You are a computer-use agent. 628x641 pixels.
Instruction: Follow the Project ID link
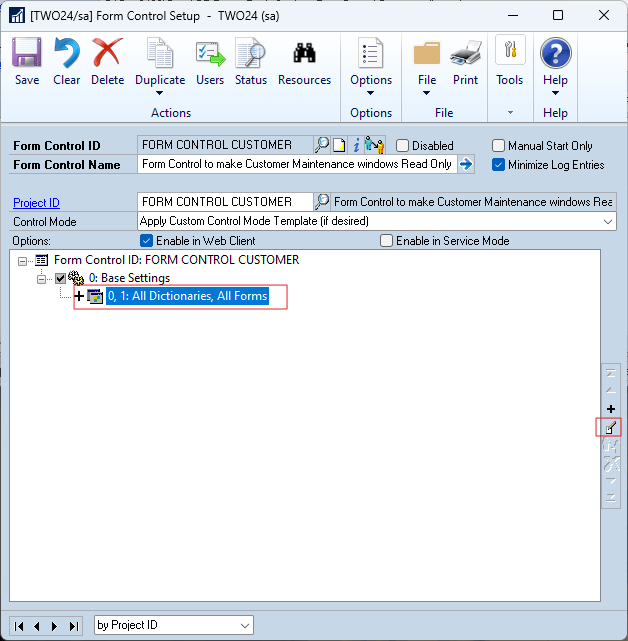tap(36, 202)
